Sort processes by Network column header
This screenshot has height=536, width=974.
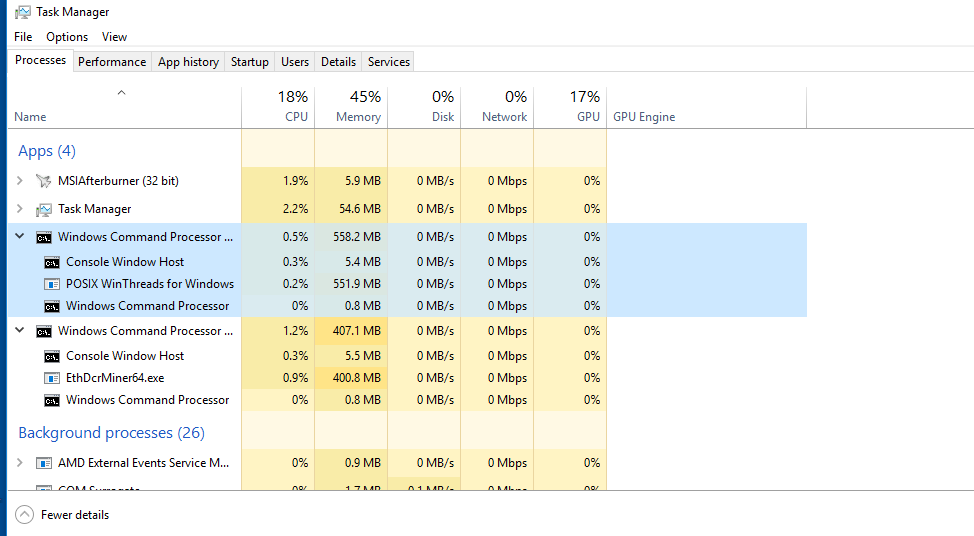[497, 107]
